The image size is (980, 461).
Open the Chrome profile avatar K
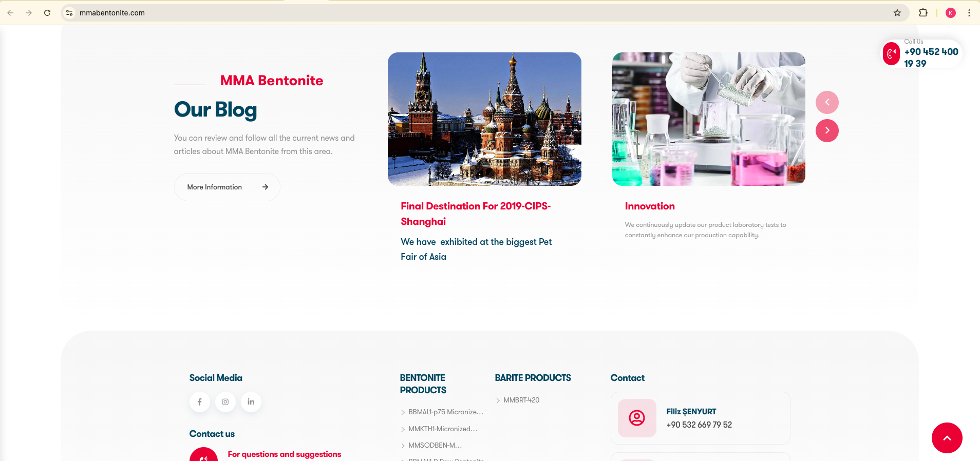tap(951, 13)
